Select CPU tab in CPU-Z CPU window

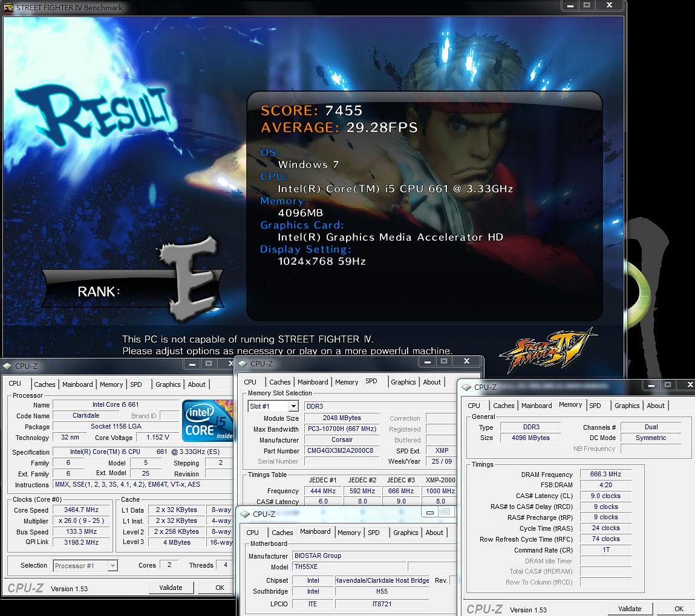click(15, 383)
